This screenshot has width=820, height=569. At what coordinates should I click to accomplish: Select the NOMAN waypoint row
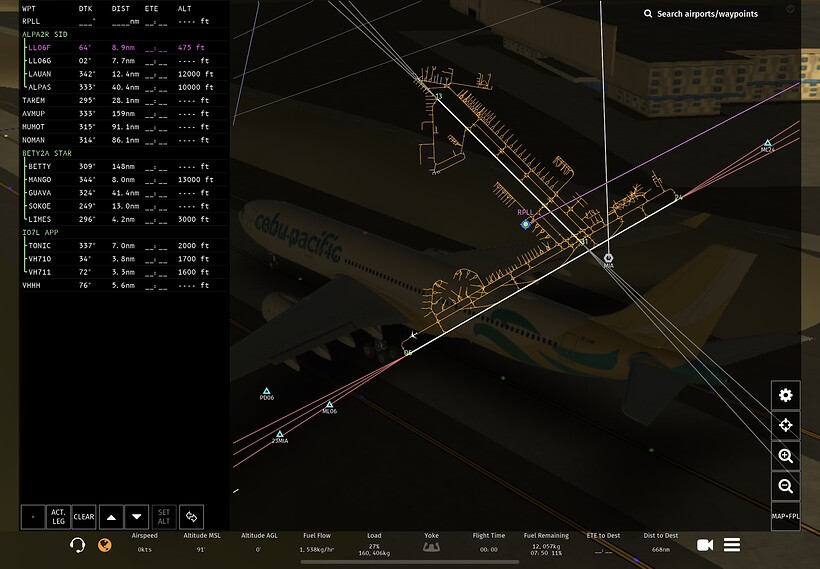pyautogui.click(x=124, y=140)
